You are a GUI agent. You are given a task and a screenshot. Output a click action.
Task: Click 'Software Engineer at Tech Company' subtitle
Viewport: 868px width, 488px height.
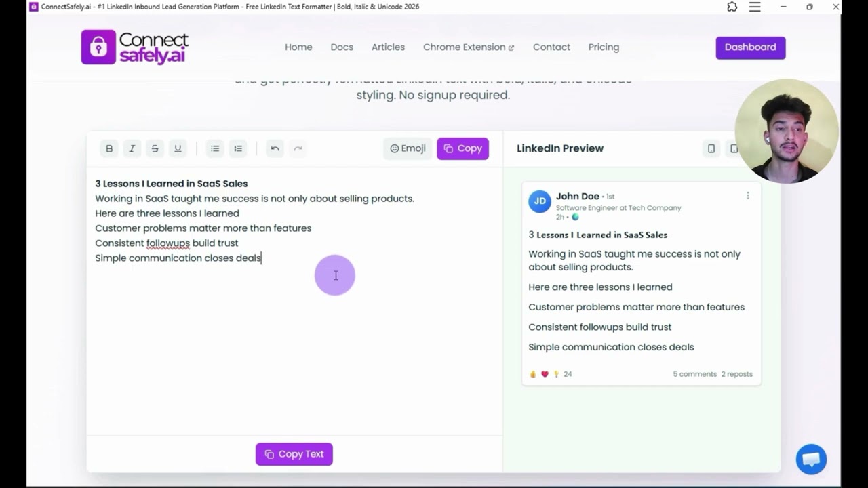point(618,208)
